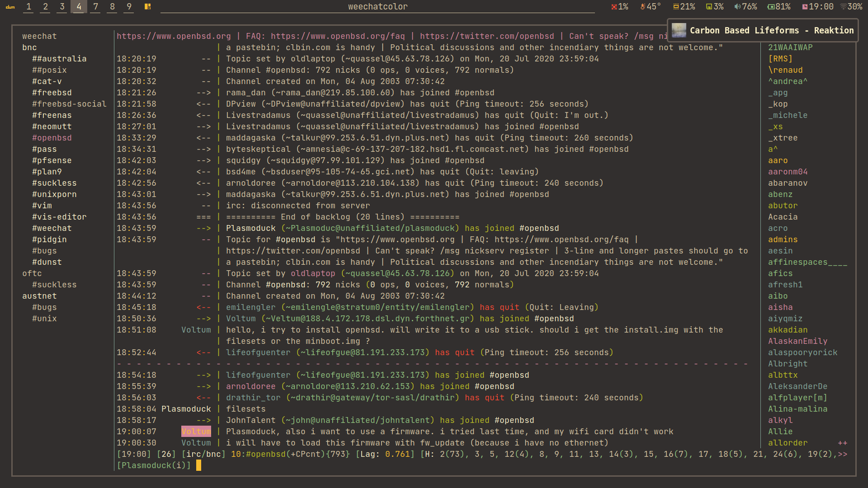Viewport: 868px width, 488px height.
Task: Click the tiling layout icon in the bar
Action: click(147, 7)
